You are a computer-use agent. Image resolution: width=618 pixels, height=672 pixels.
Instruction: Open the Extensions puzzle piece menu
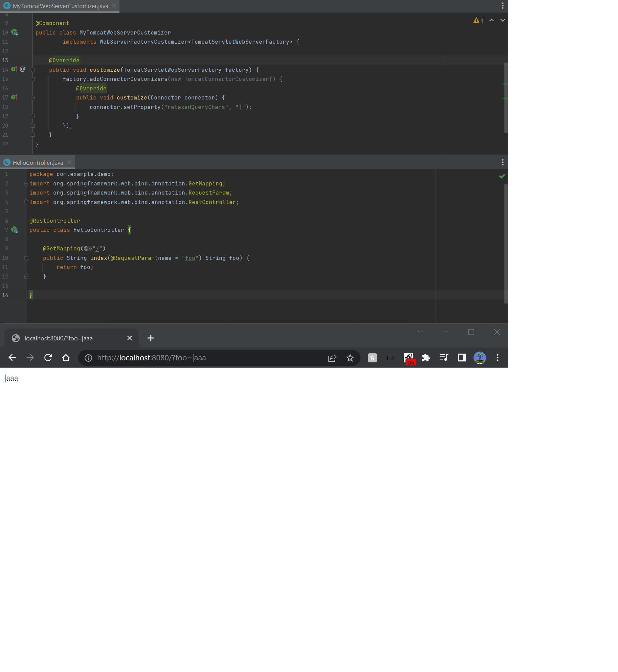tap(426, 358)
